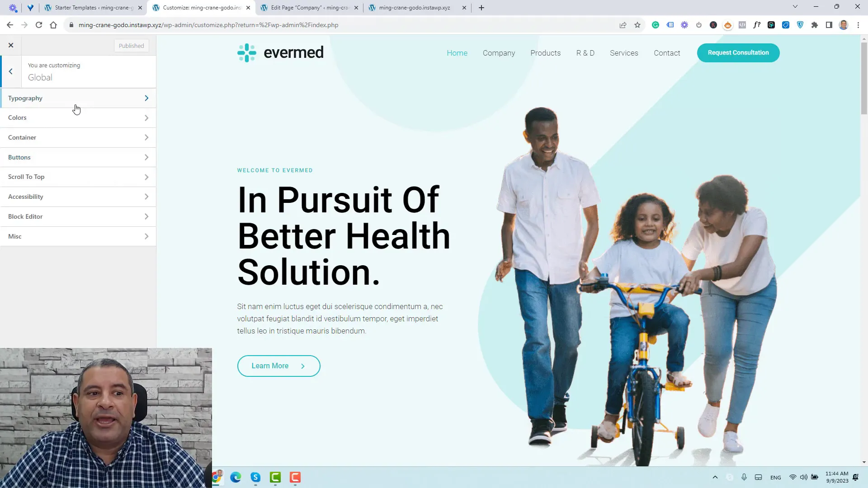
Task: Click the browser extensions icon
Action: (x=814, y=25)
